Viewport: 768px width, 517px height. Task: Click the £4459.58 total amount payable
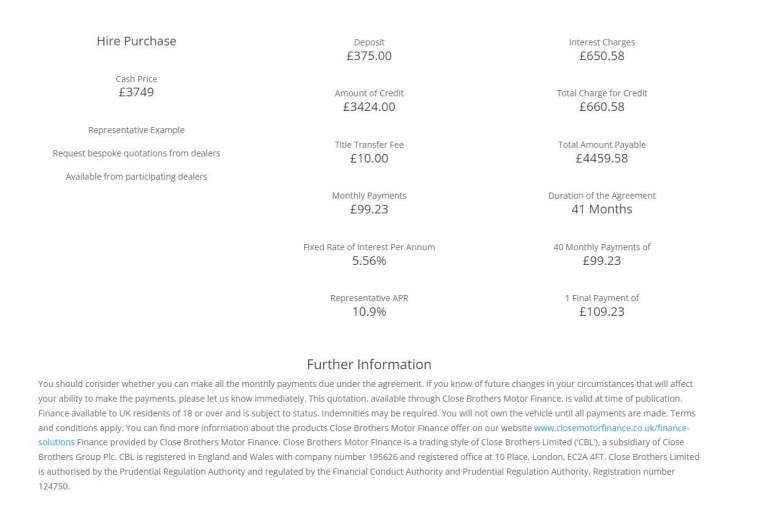pyautogui.click(x=601, y=158)
